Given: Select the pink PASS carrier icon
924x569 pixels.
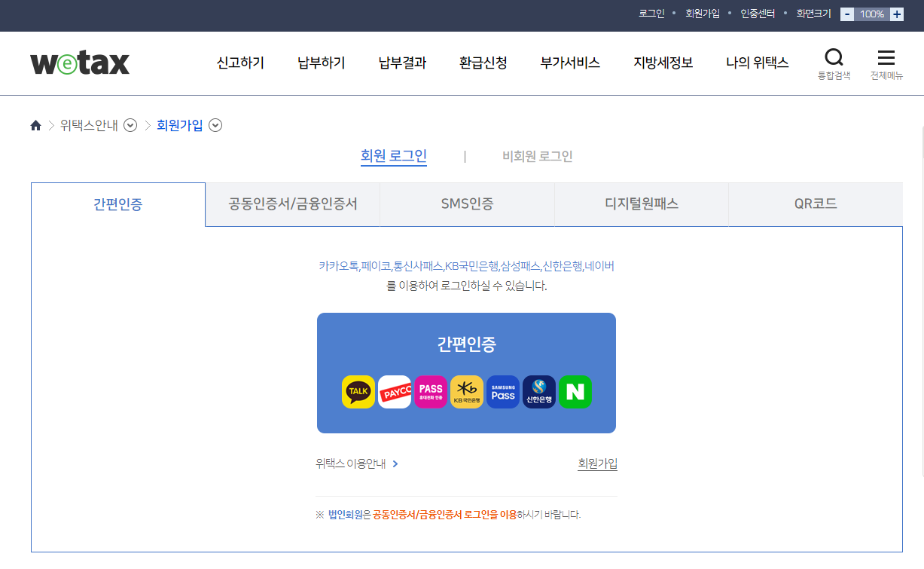Looking at the screenshot, I should click(x=431, y=392).
